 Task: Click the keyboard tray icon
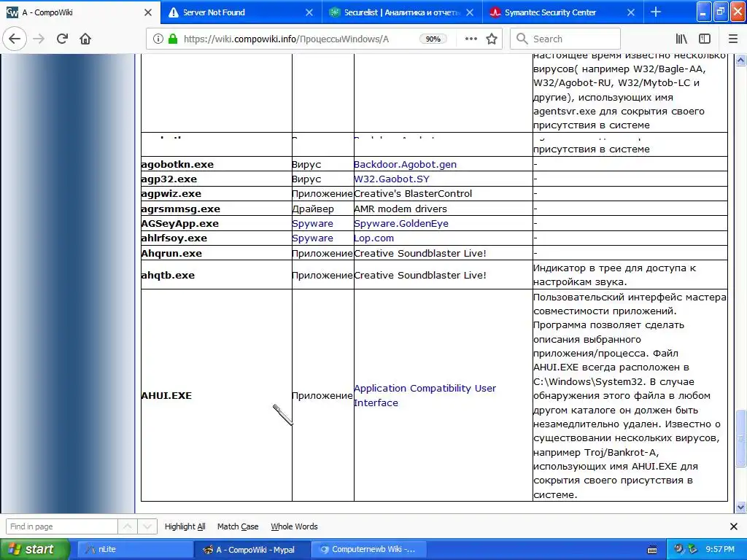652,550
